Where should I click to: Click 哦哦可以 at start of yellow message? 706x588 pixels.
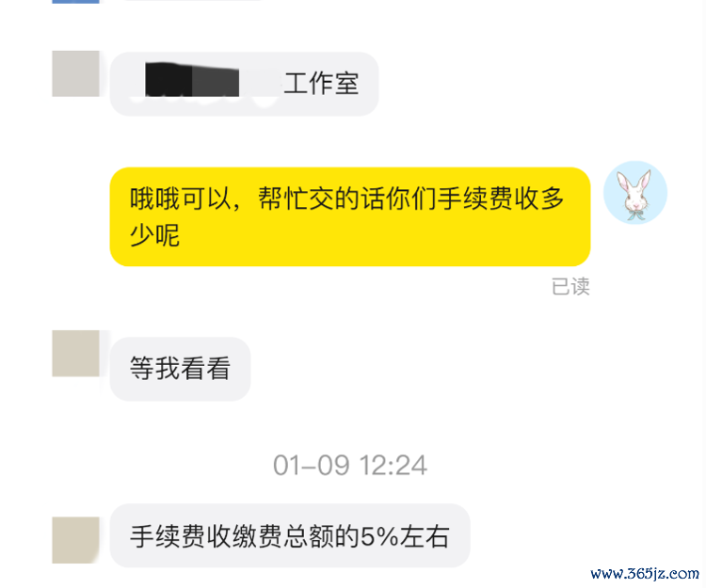[180, 199]
